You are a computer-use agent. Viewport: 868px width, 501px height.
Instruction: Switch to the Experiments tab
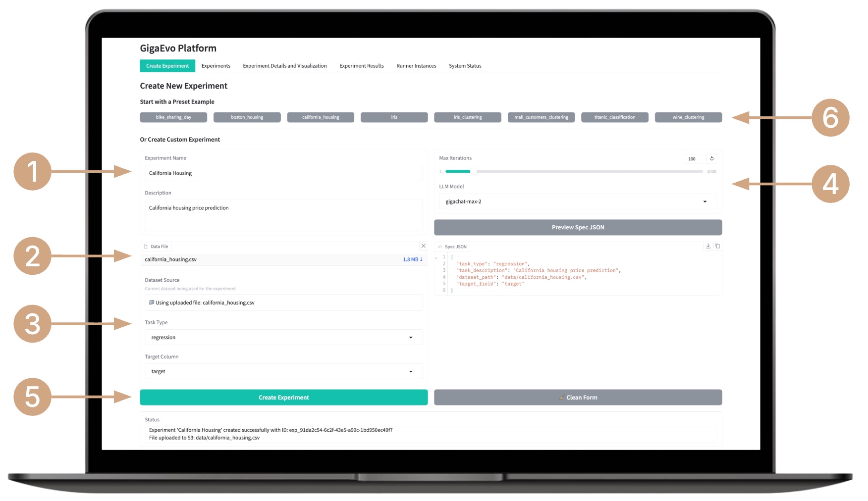tap(216, 66)
